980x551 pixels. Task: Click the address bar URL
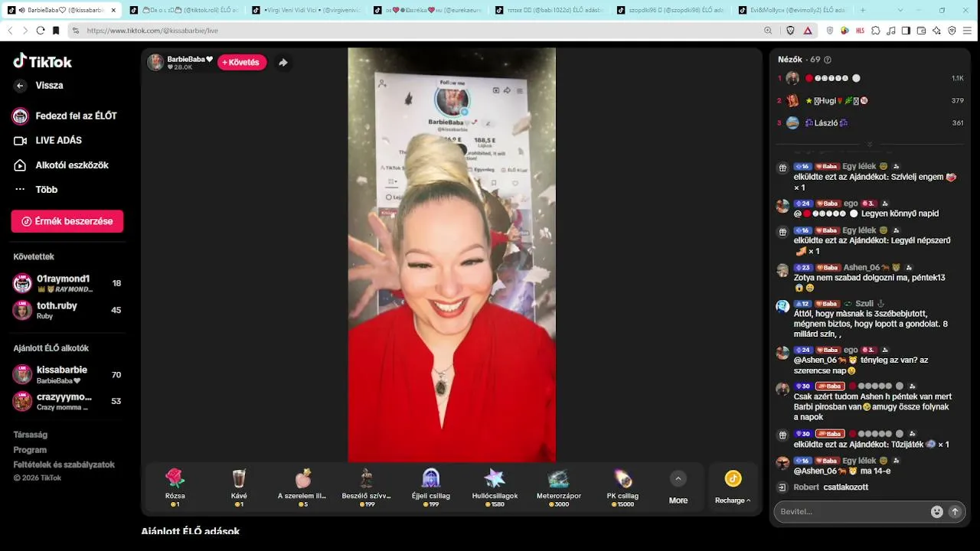[152, 31]
